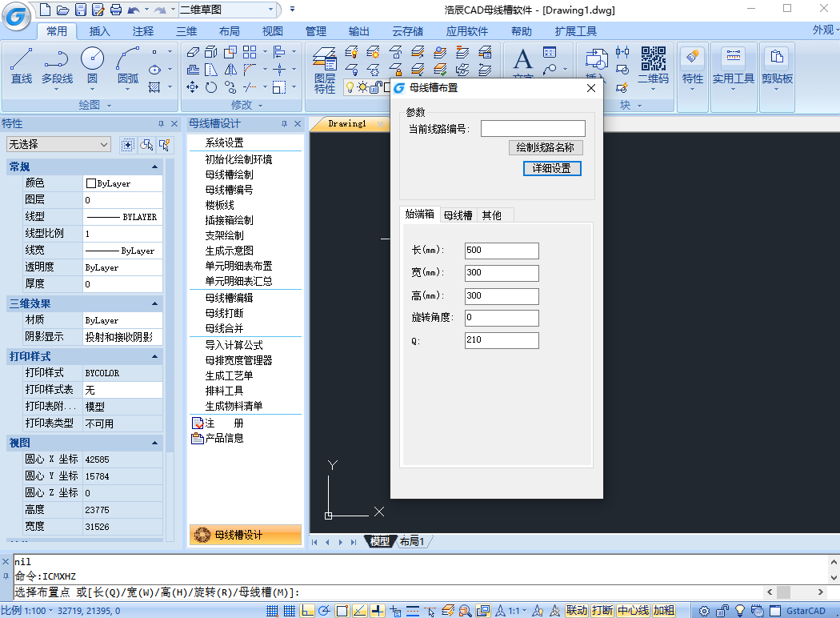Click the 文字 text tool icon
The height and width of the screenshot is (618, 840).
pos(522,60)
